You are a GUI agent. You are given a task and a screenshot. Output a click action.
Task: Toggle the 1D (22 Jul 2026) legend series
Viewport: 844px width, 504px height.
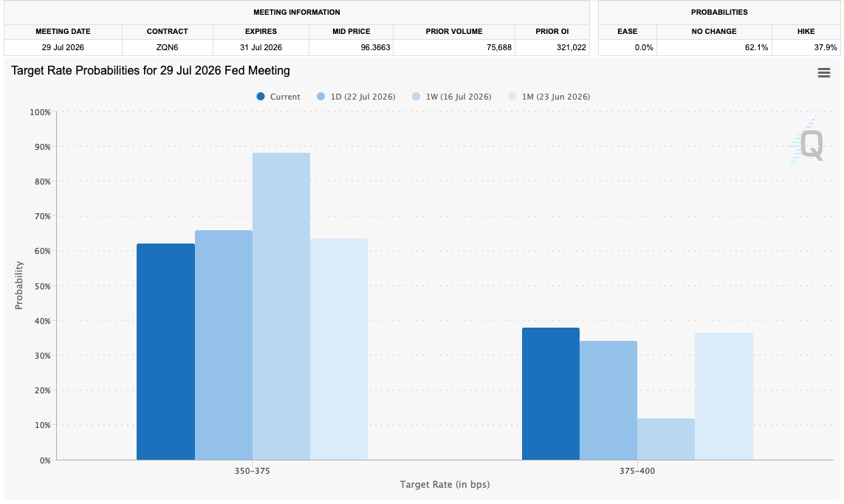356,97
